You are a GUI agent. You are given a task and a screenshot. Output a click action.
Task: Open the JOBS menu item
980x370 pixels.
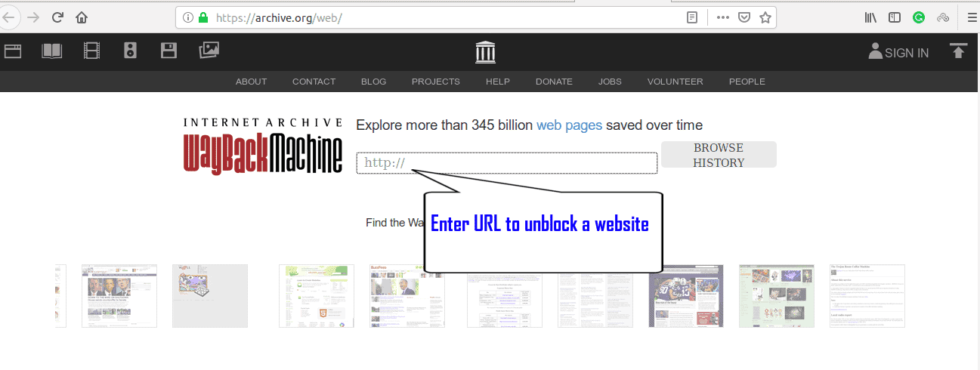click(x=610, y=82)
